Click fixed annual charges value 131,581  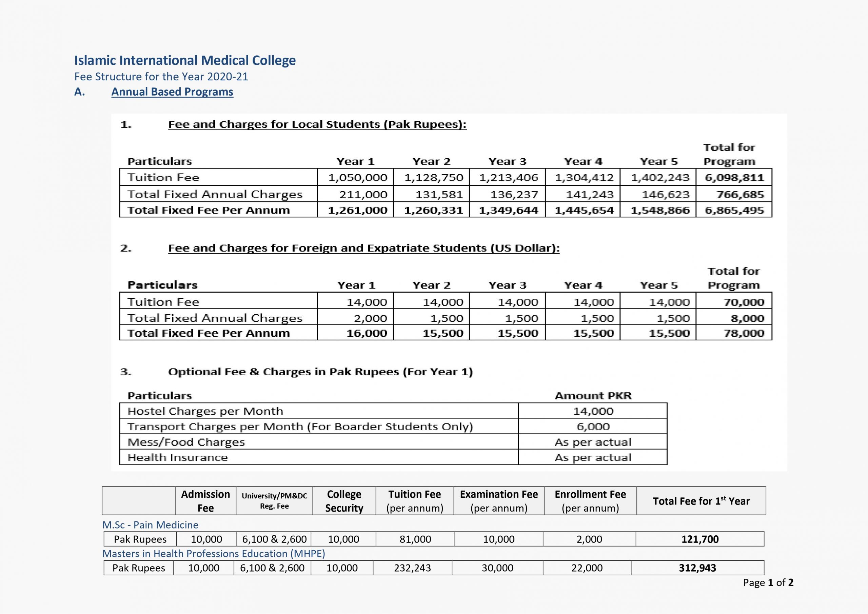[x=439, y=194]
